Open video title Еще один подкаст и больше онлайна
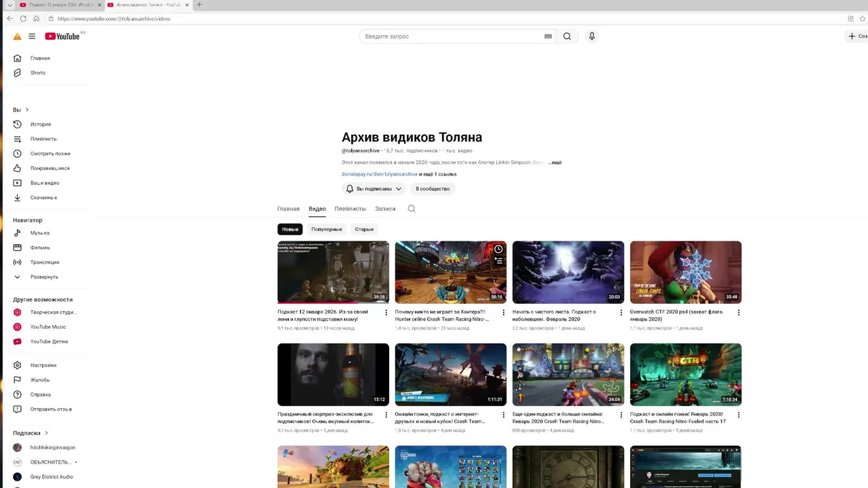Screen dimensions: 868x488 tap(558, 418)
